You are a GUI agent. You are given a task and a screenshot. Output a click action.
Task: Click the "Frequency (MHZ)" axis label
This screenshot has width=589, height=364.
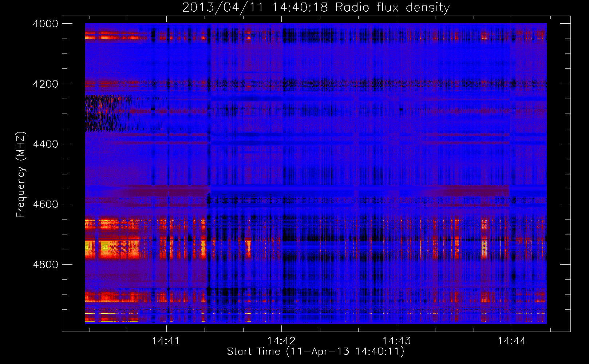pos(20,174)
